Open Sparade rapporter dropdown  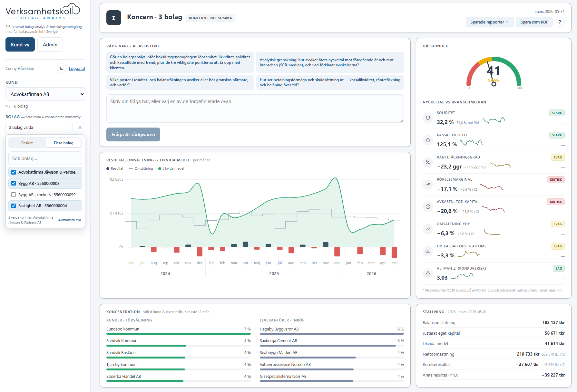point(489,22)
